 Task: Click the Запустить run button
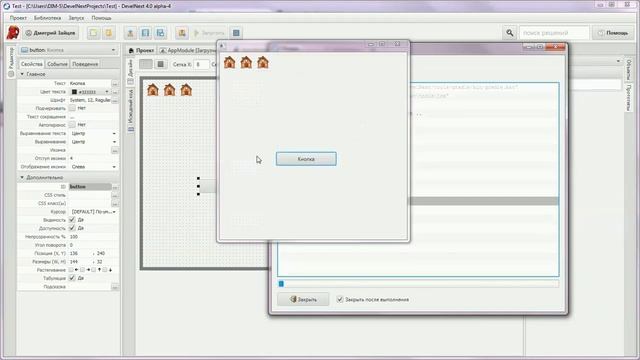click(209, 33)
